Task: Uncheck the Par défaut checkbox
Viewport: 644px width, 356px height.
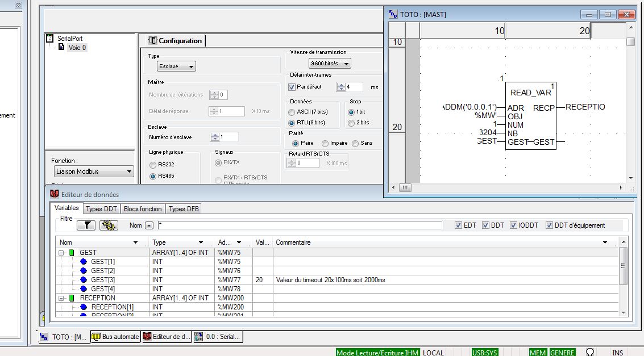Action: pos(292,87)
